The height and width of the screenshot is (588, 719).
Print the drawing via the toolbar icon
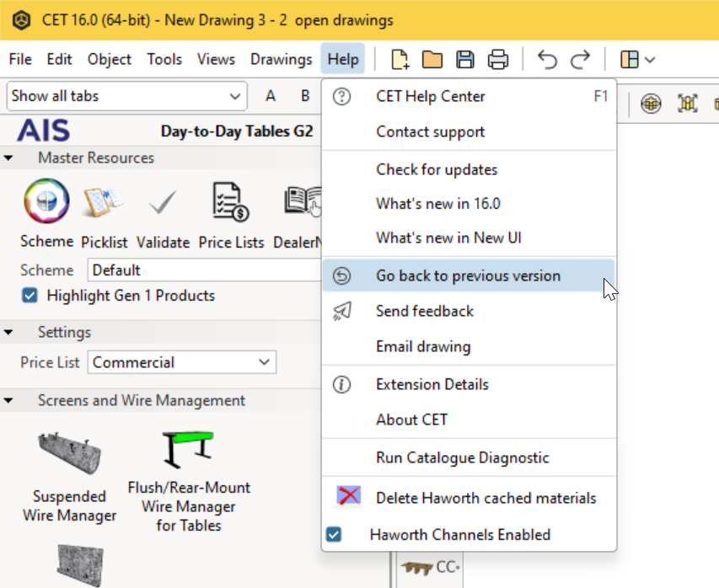(498, 59)
